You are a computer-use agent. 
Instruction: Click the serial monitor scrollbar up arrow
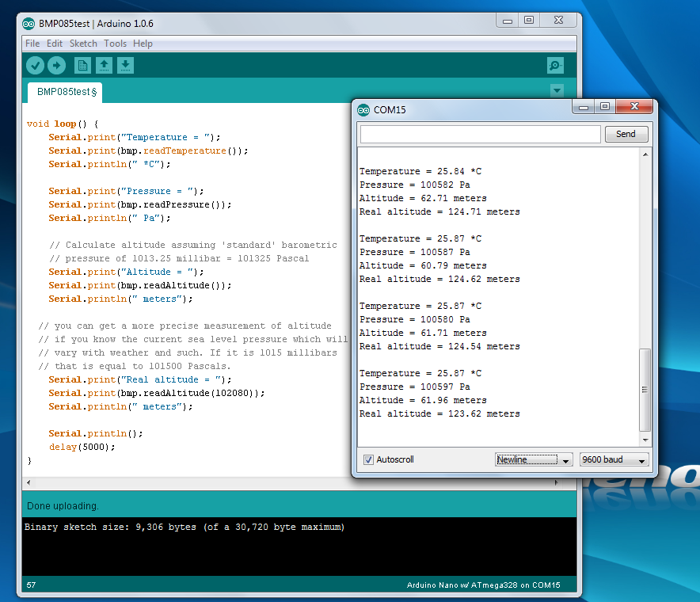pos(645,154)
